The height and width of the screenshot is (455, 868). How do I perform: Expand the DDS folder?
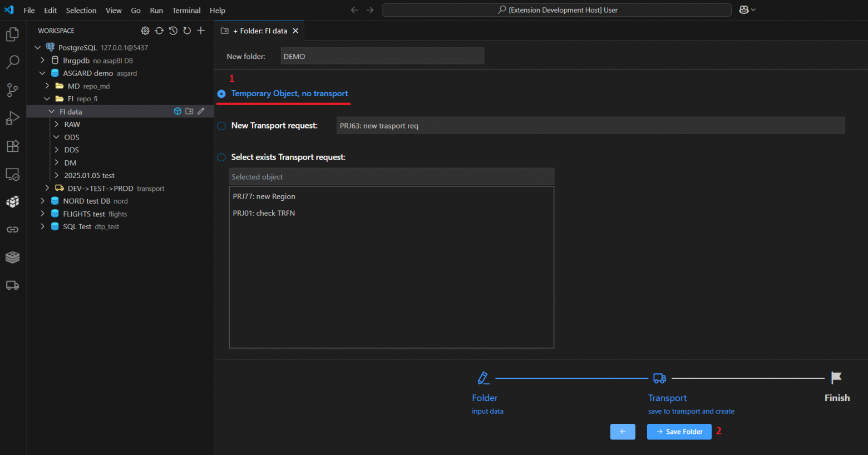(x=56, y=150)
